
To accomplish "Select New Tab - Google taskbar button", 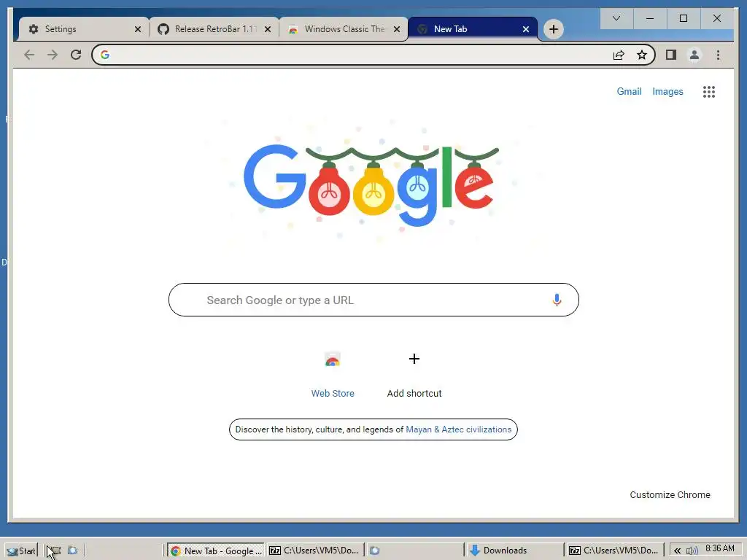I will pos(216,551).
